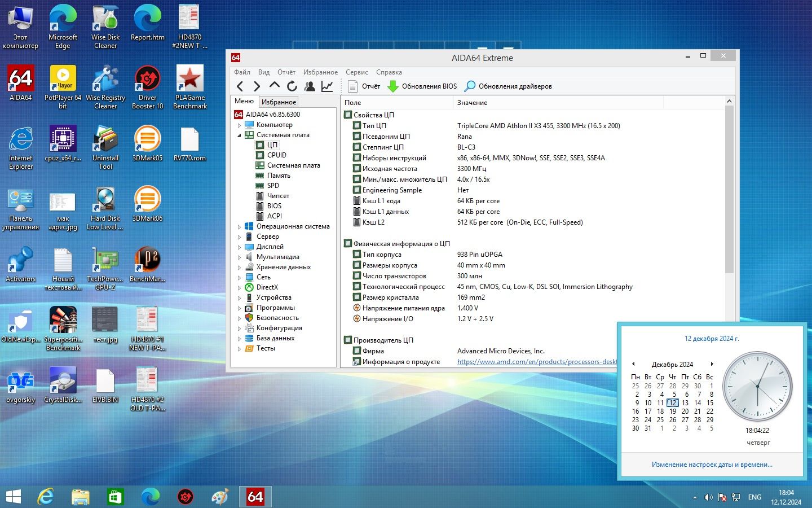Open the Справка menu
The height and width of the screenshot is (508, 812).
[389, 72]
